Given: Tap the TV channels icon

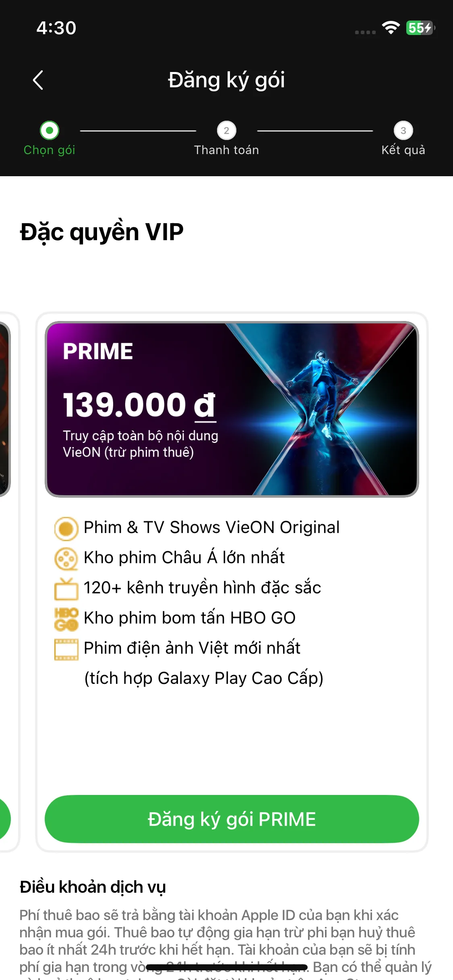Looking at the screenshot, I should 66,589.
